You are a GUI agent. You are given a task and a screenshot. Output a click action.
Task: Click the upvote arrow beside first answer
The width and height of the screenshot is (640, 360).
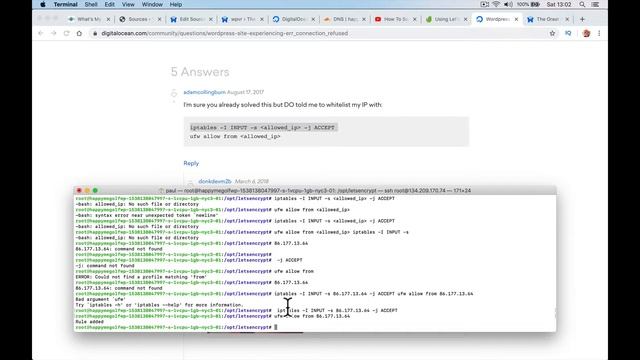(x=174, y=92)
